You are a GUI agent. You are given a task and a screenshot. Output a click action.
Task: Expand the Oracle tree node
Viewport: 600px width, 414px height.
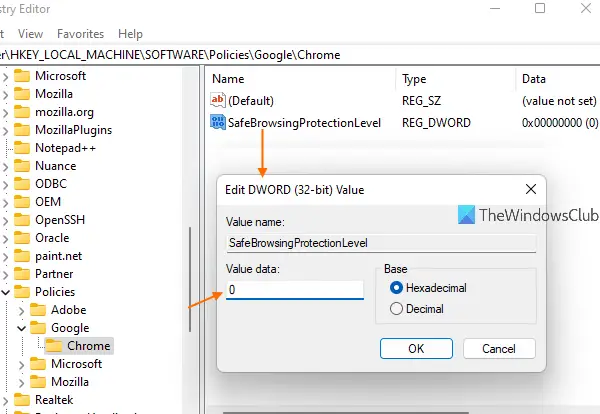coord(5,238)
